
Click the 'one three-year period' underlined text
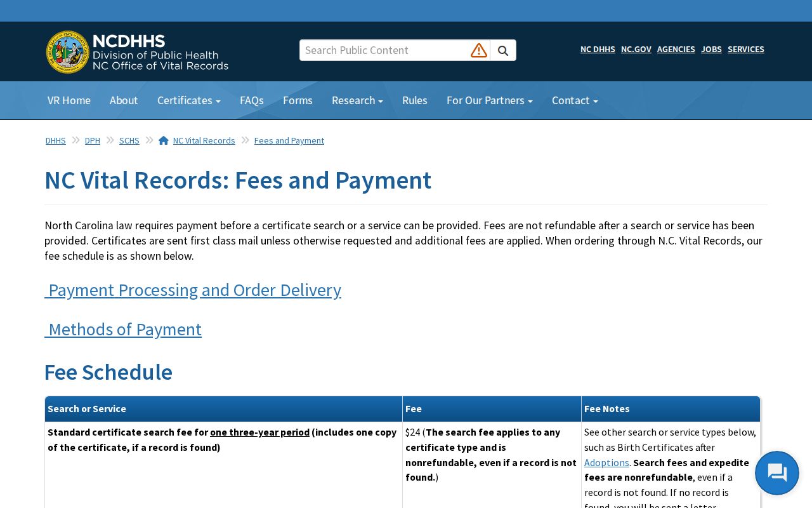coord(260,432)
